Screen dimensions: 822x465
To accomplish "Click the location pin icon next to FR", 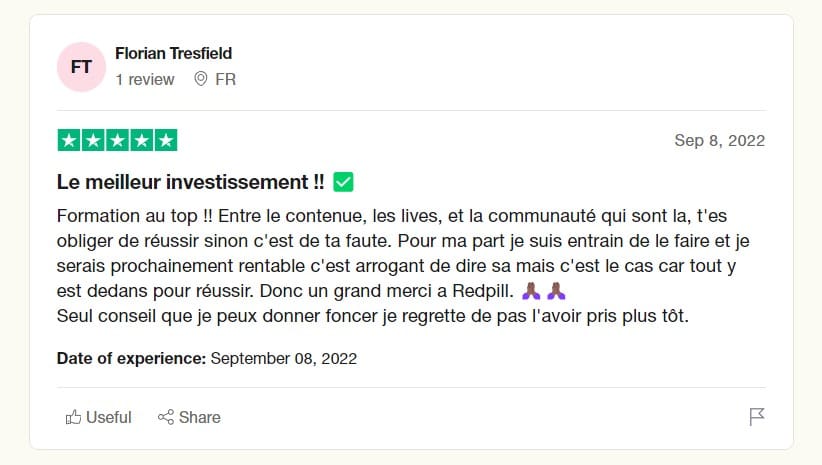I will tap(201, 79).
